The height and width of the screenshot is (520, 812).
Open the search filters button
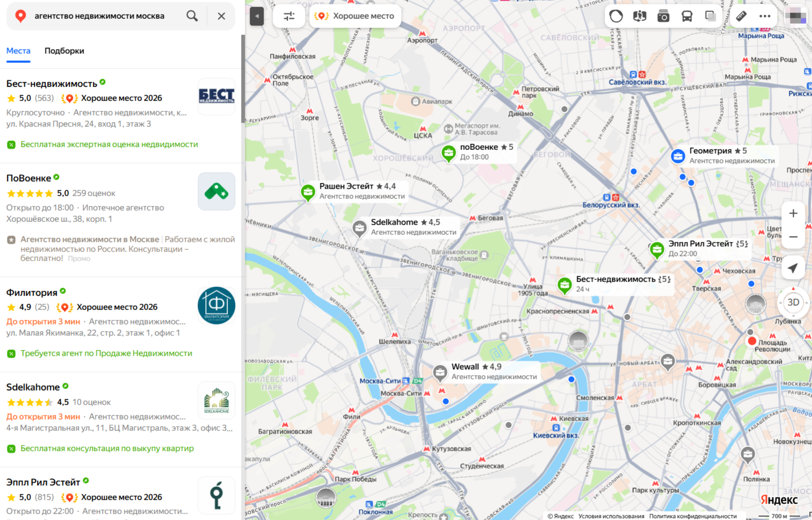pyautogui.click(x=289, y=16)
